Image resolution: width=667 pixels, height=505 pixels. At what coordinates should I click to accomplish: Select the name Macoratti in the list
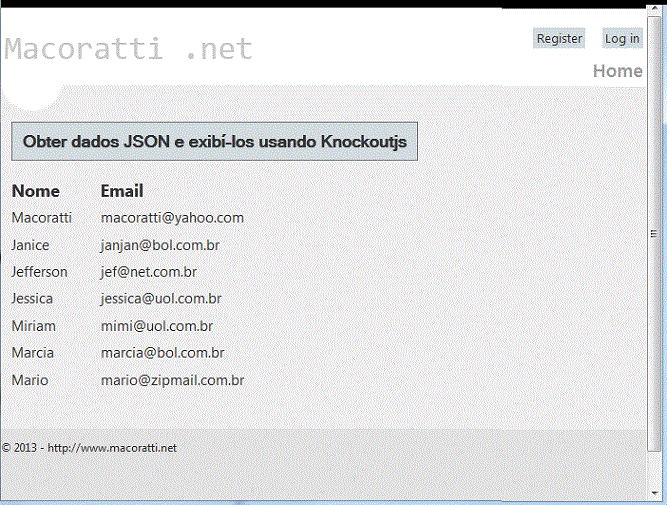[41, 218]
